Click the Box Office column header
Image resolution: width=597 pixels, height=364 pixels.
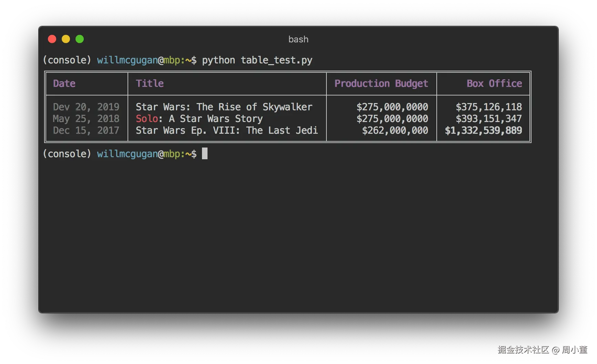(x=494, y=83)
